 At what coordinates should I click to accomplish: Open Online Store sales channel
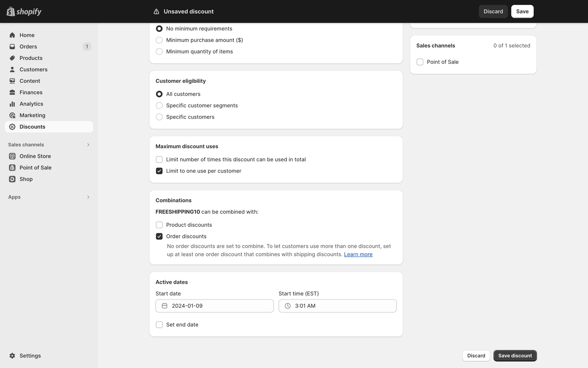35,156
